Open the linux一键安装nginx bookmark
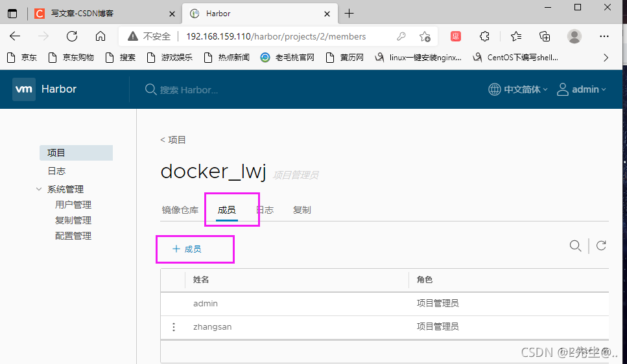627x364 pixels. (x=418, y=58)
